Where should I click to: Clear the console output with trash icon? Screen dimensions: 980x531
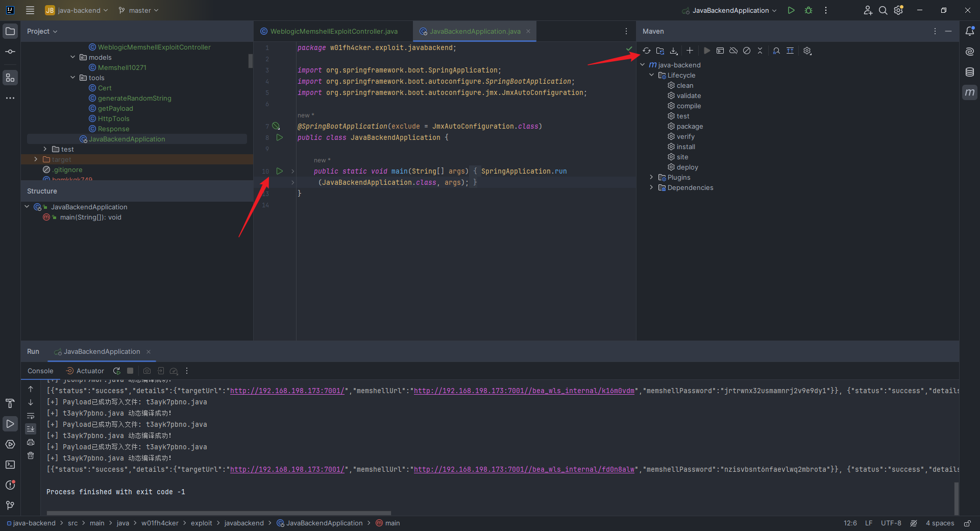pos(31,455)
